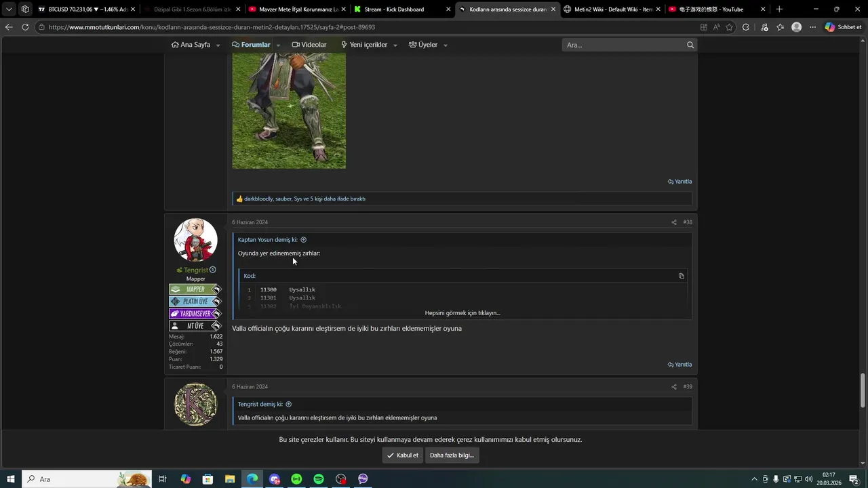Click the address bar URL field
The width and height of the screenshot is (868, 488).
click(366, 27)
